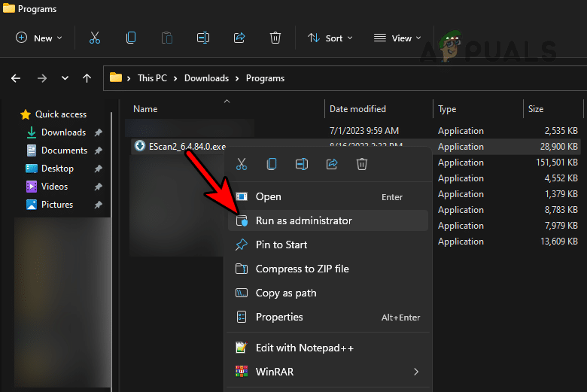Click the Share icon in the top toolbar
587x392 pixels.
click(239, 38)
